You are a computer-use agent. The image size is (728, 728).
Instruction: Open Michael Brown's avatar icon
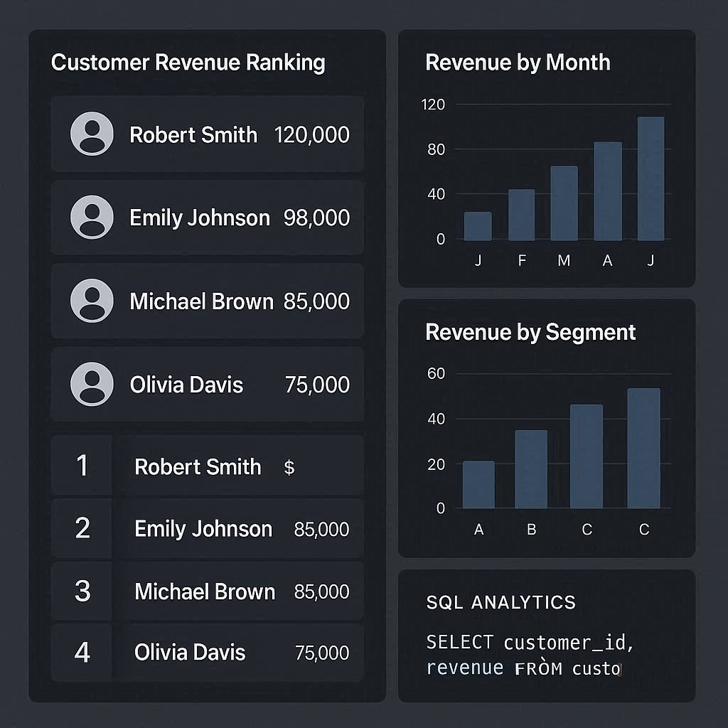pyautogui.click(x=92, y=301)
